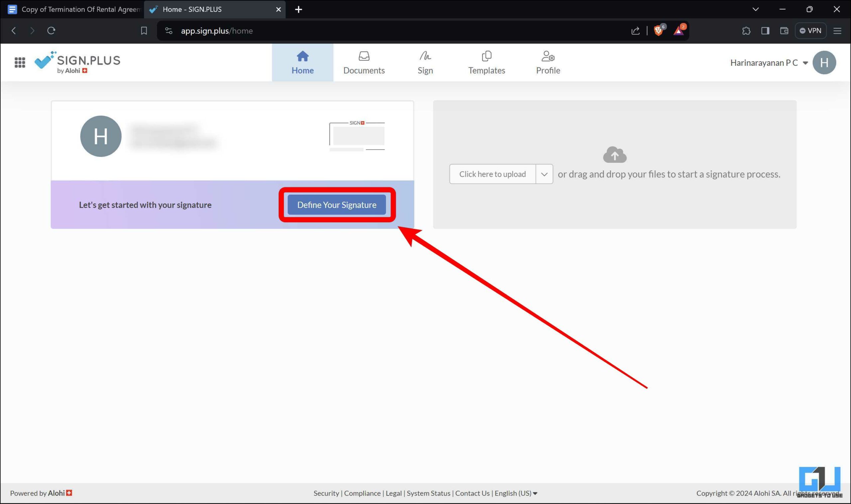The height and width of the screenshot is (504, 851).
Task: Open a new browser tab
Action: click(x=298, y=10)
